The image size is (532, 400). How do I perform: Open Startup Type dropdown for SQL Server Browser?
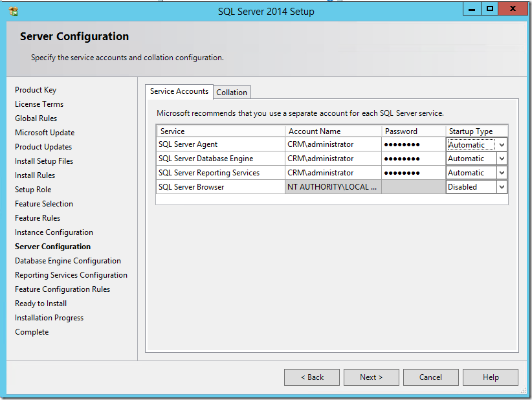pos(502,187)
